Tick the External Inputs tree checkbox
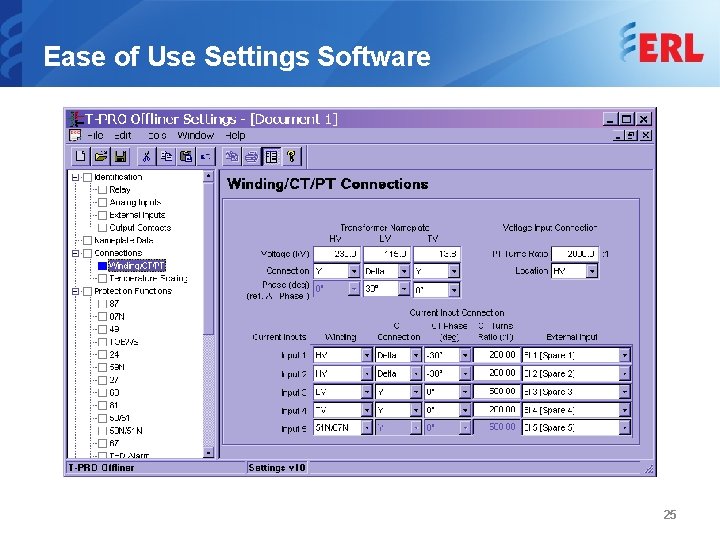The image size is (720, 540). (102, 215)
